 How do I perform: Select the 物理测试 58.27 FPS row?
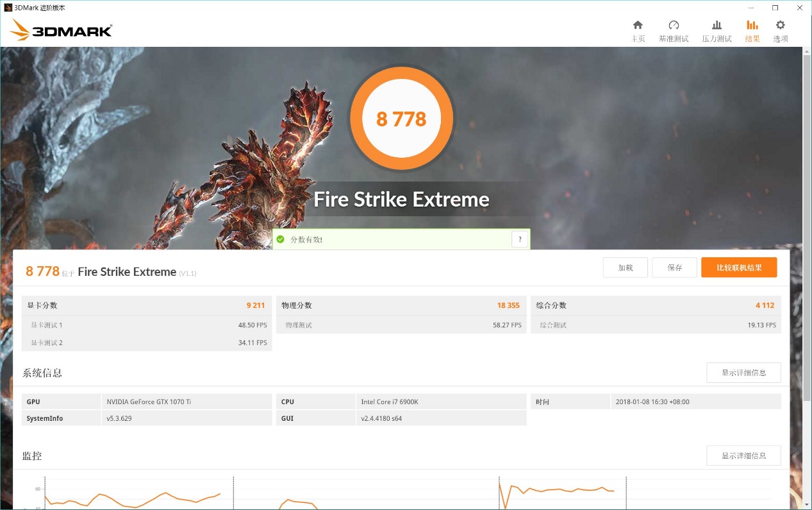pos(401,325)
